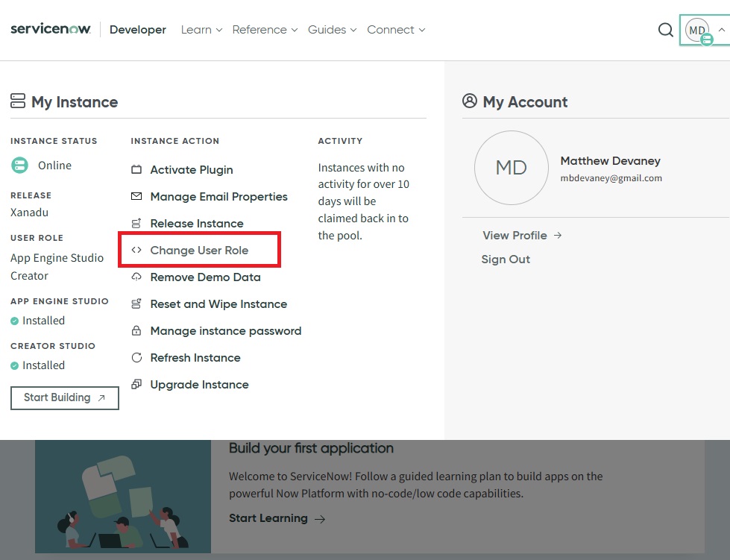730x560 pixels.
Task: Click the large MD profile circle
Action: click(x=512, y=168)
